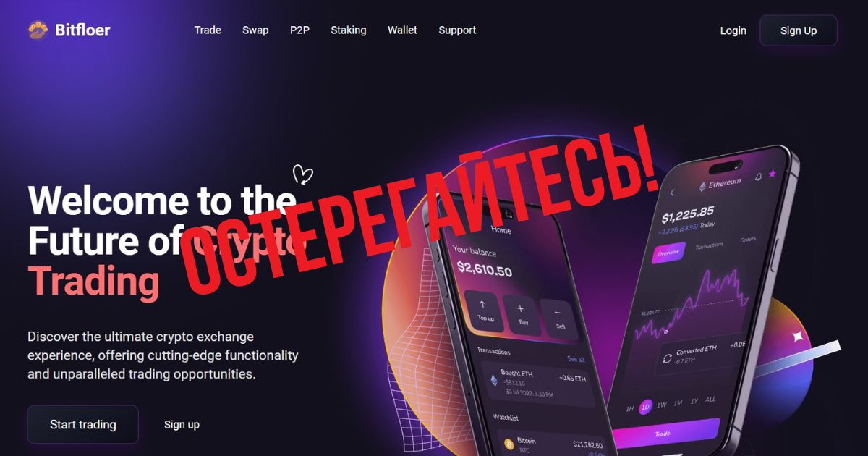The height and width of the screenshot is (456, 868).
Task: Select the 1D chart range
Action: [645, 406]
